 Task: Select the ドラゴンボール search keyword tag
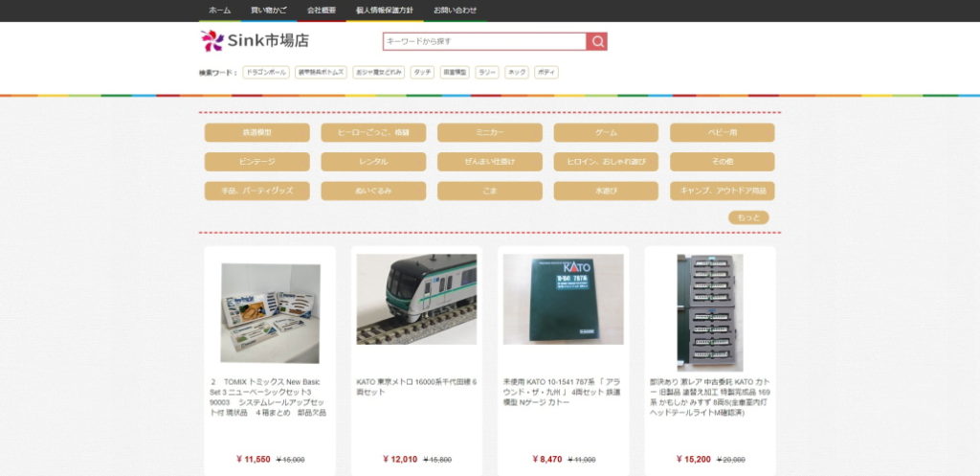click(x=266, y=72)
